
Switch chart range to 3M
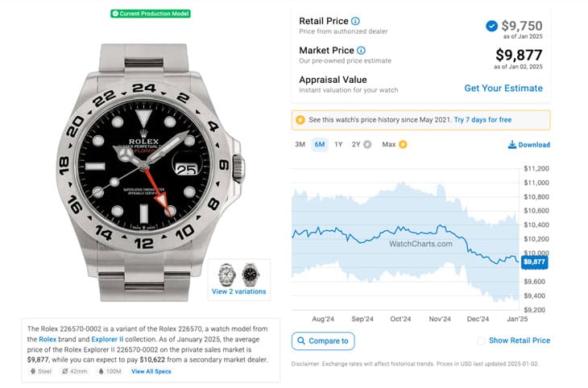point(300,145)
